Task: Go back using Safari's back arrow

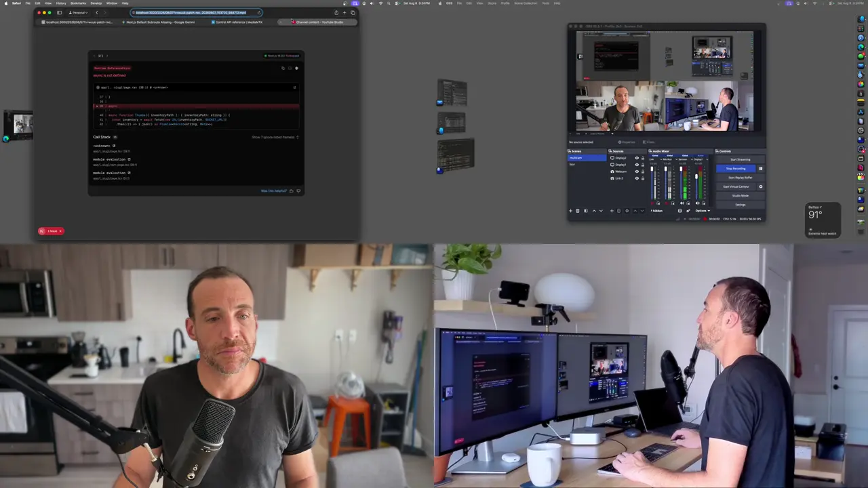Action: tap(96, 12)
